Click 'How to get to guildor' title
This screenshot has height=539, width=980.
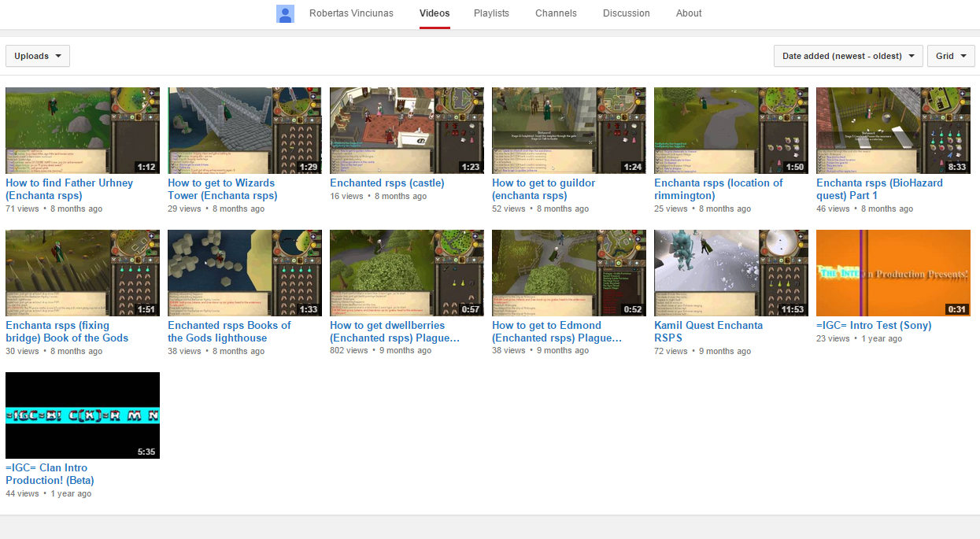pos(544,189)
